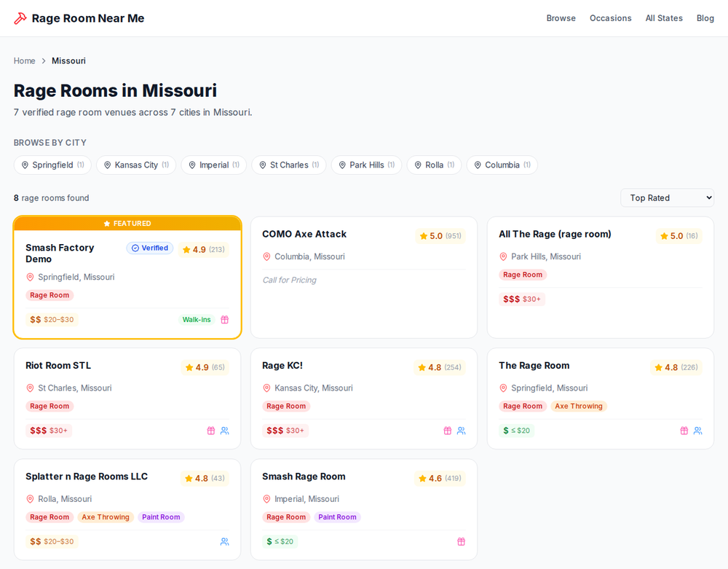Image resolution: width=728 pixels, height=569 pixels.
Task: Click gift icon on Rage KC! card
Action: (x=448, y=431)
